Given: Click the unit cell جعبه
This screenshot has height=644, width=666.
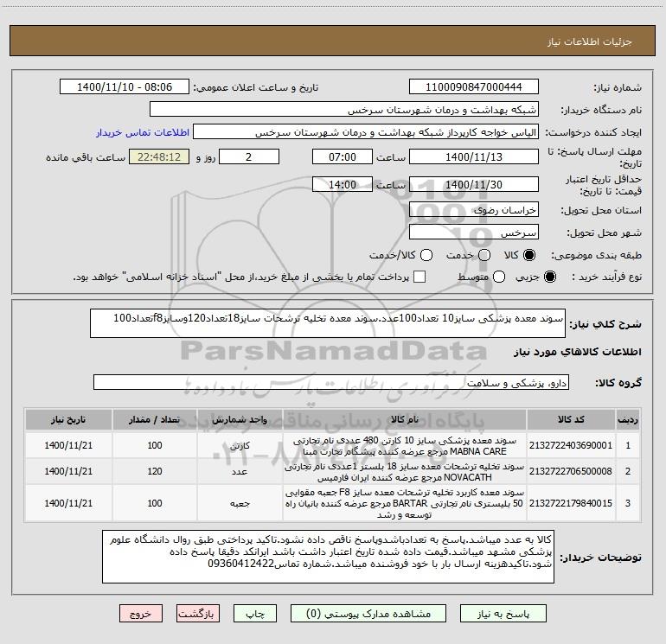Looking at the screenshot, I should 240,503.
